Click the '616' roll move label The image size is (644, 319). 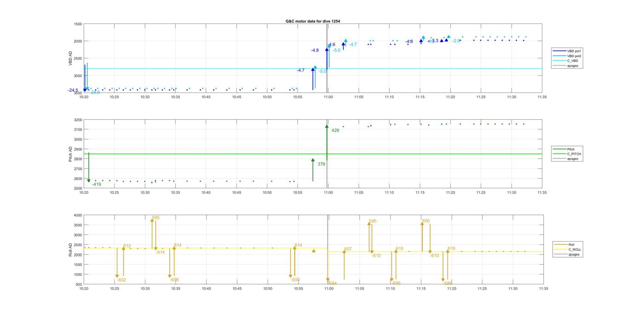(x=451, y=249)
